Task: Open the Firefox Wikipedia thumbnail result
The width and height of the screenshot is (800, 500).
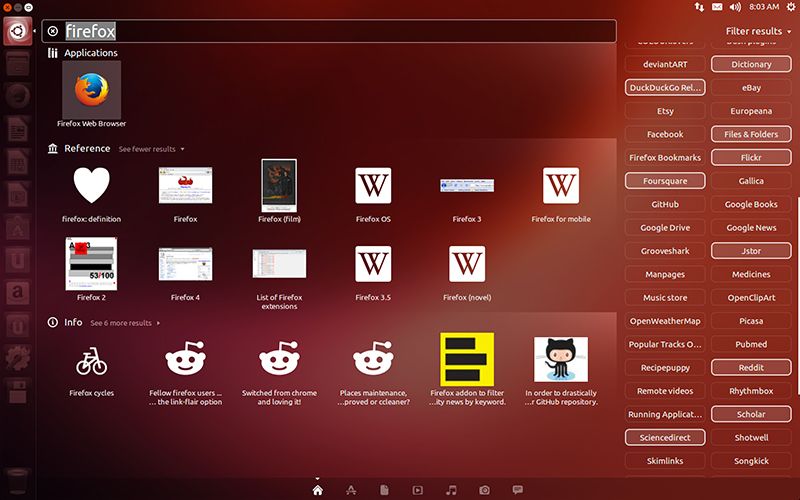Action: point(185,186)
